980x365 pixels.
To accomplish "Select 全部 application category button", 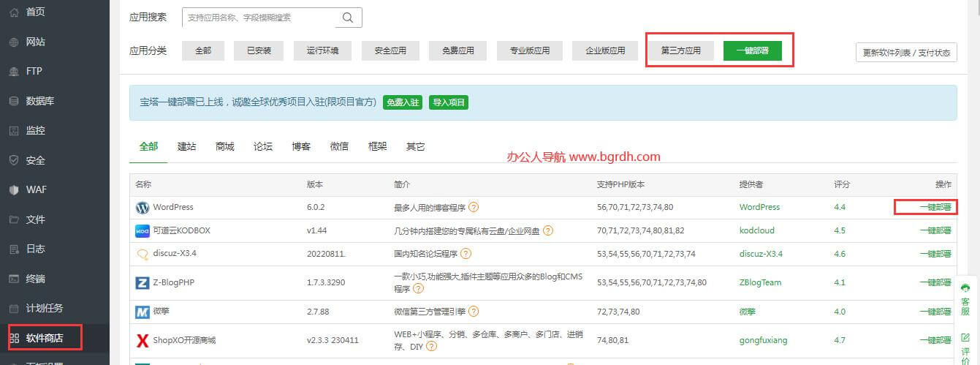I will pyautogui.click(x=202, y=50).
